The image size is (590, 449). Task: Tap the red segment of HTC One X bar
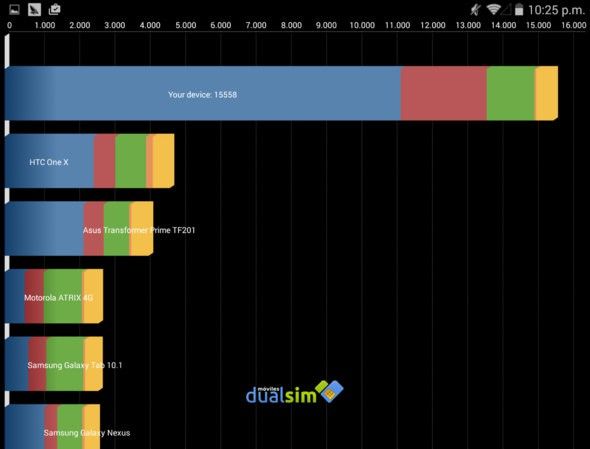click(x=104, y=161)
